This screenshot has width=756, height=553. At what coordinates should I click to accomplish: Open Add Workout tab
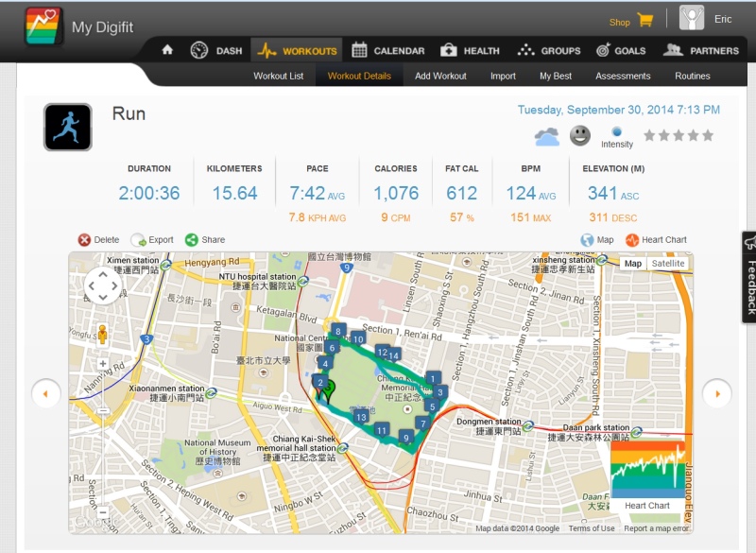(x=440, y=76)
